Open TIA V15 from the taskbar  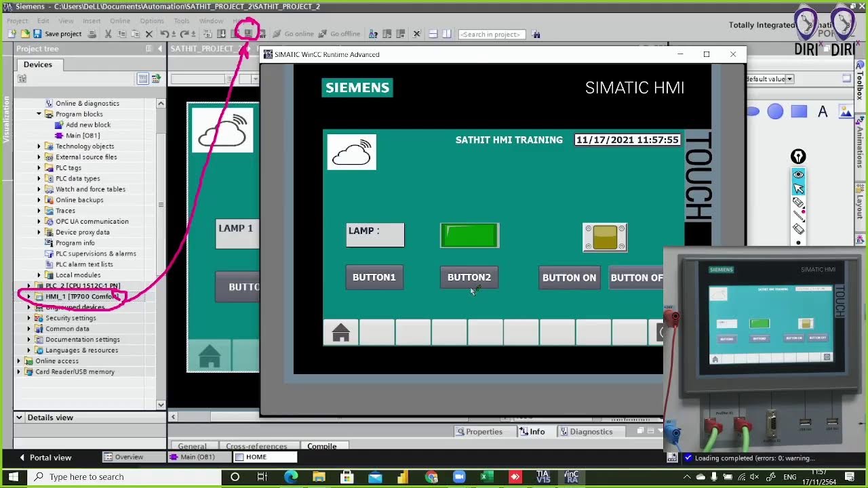pos(543,477)
